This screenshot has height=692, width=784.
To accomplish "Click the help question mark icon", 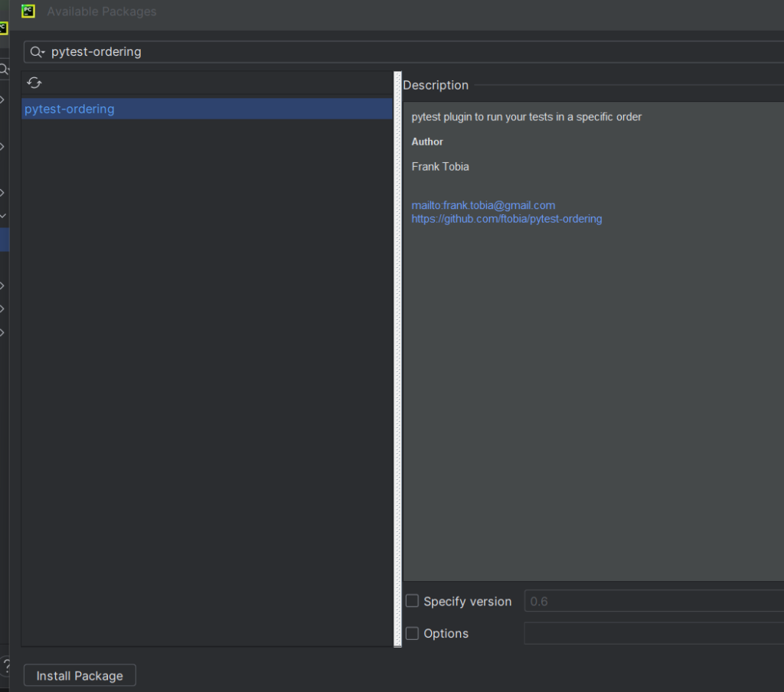I will [x=6, y=667].
